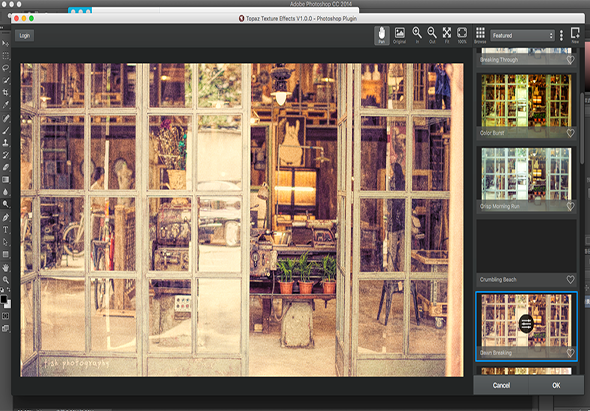The image size is (590, 411).
Task: Select Photoshop's Path Selection tool
Action: click(x=6, y=242)
